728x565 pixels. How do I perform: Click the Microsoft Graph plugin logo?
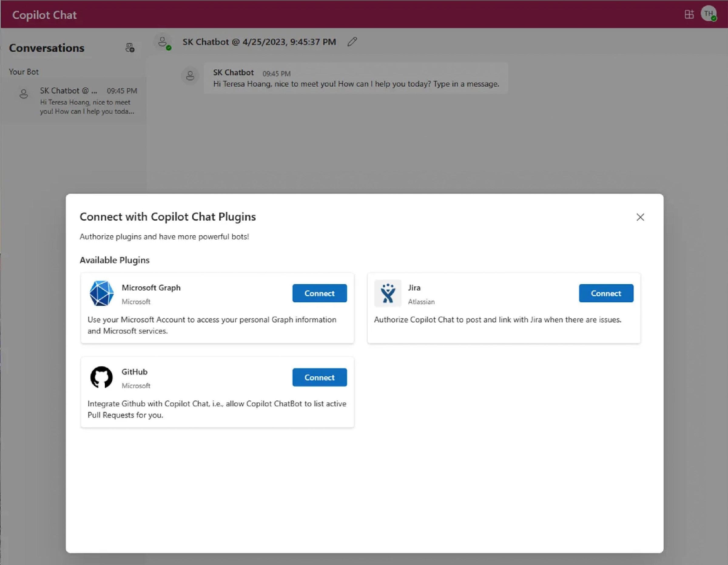click(x=101, y=293)
